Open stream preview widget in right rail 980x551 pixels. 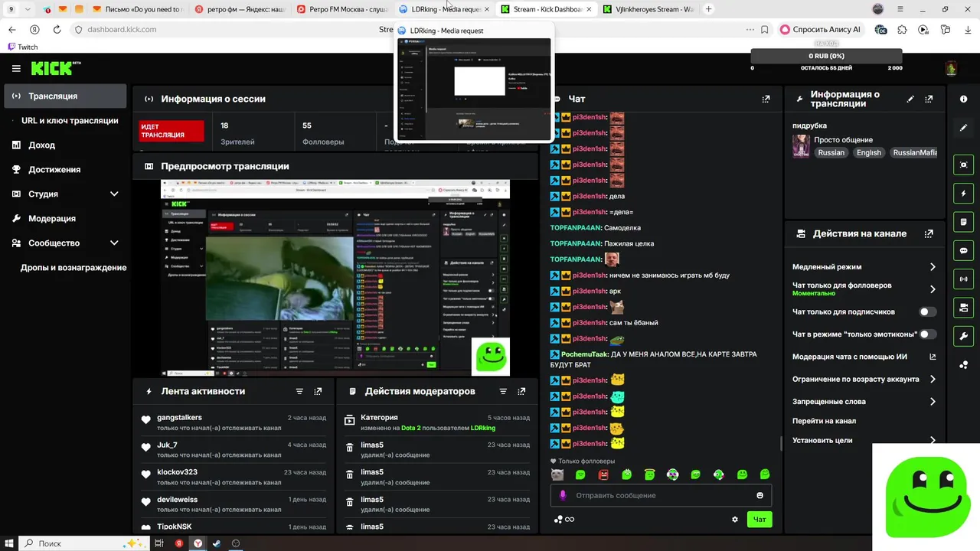pyautogui.click(x=963, y=165)
